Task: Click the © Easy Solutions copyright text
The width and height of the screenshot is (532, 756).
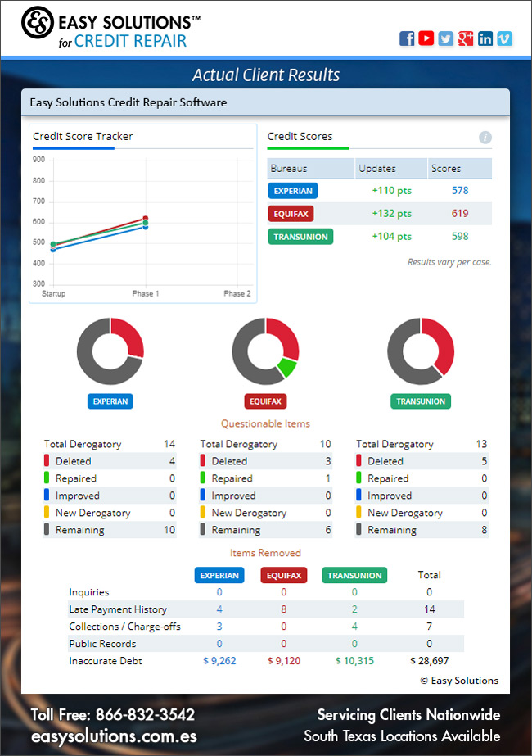Action: (459, 681)
